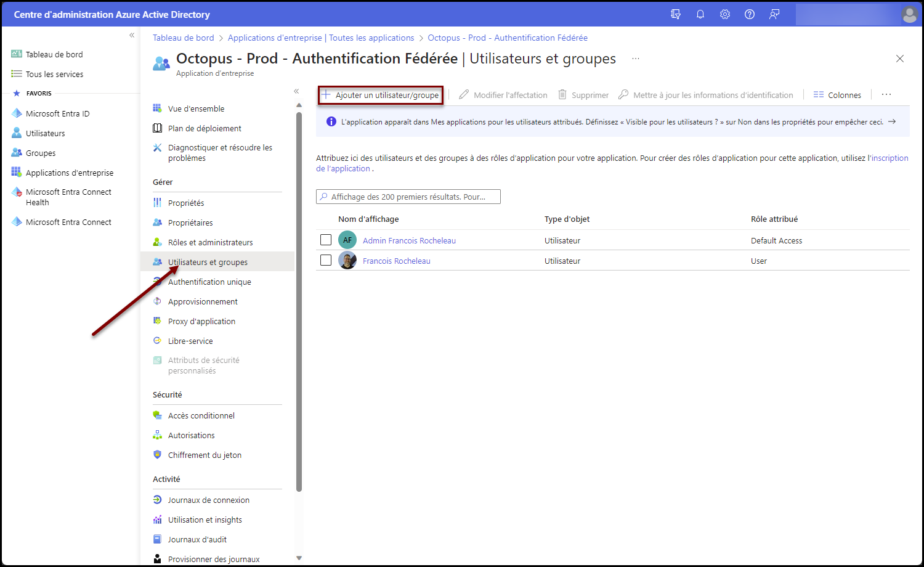Open the notifications bell icon

(x=700, y=14)
